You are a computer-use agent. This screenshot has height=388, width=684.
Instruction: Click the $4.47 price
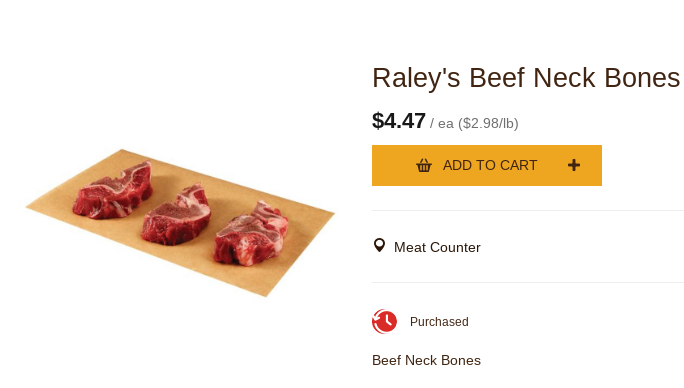pos(399,121)
